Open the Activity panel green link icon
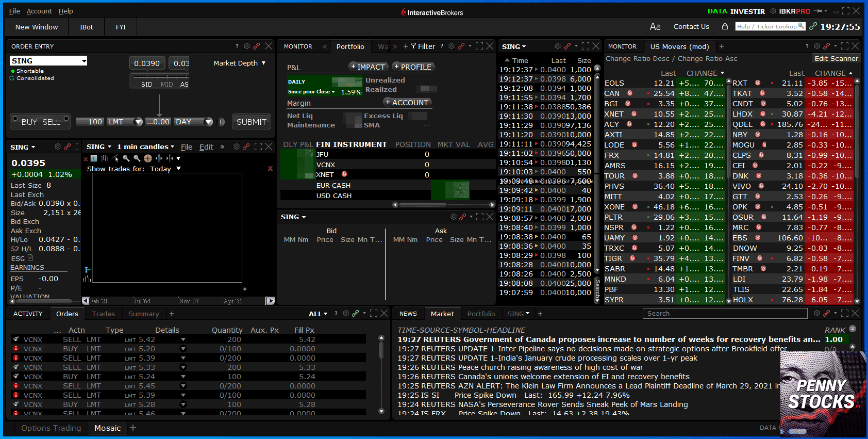 pos(355,313)
